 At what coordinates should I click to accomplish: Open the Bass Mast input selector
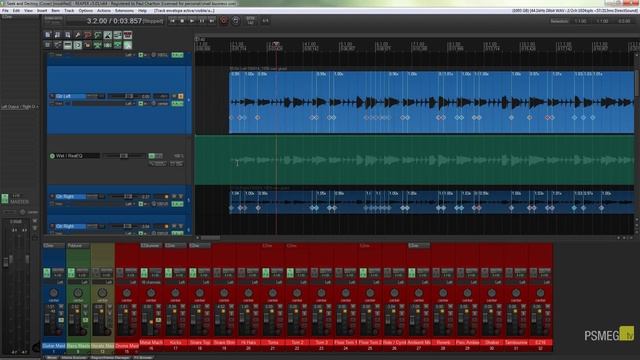pyautogui.click(x=78, y=282)
